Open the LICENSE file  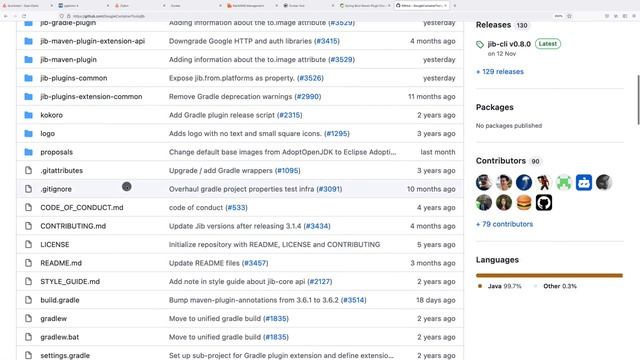pyautogui.click(x=55, y=244)
